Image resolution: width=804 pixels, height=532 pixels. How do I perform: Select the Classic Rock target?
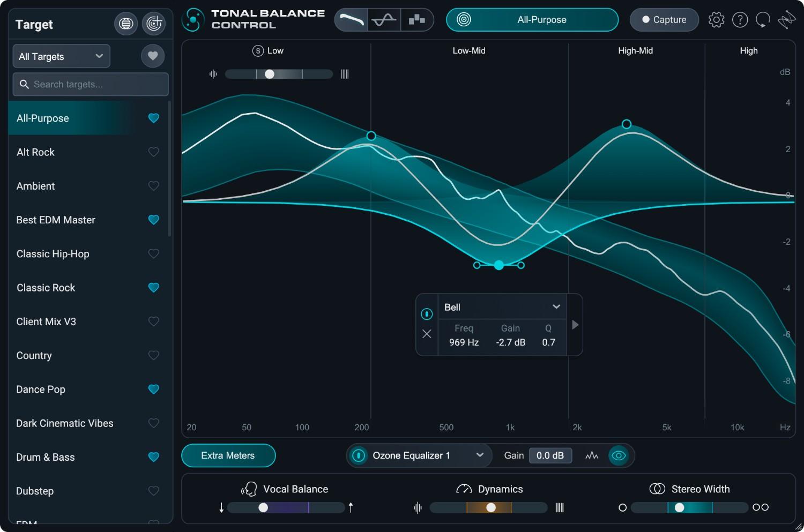tap(46, 288)
